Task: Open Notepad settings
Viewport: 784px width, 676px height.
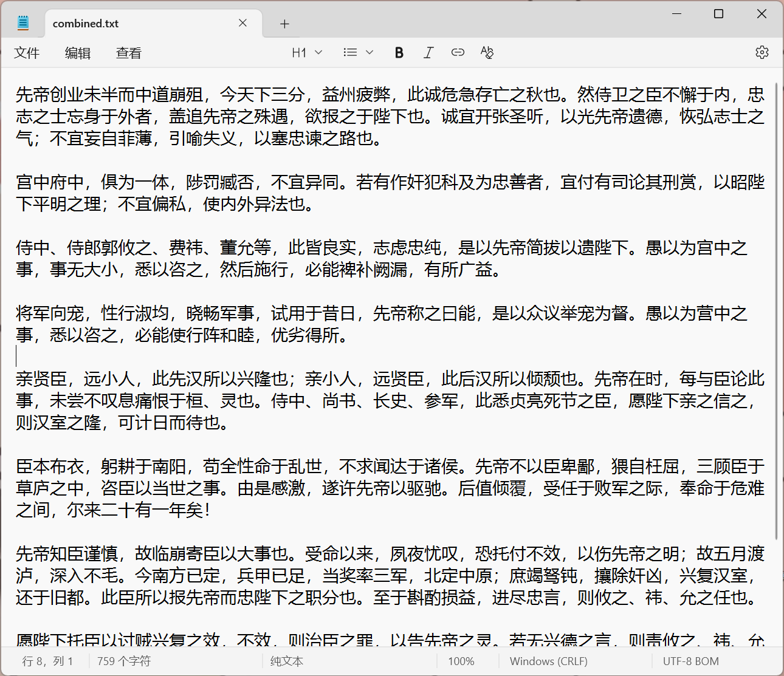Action: (762, 52)
